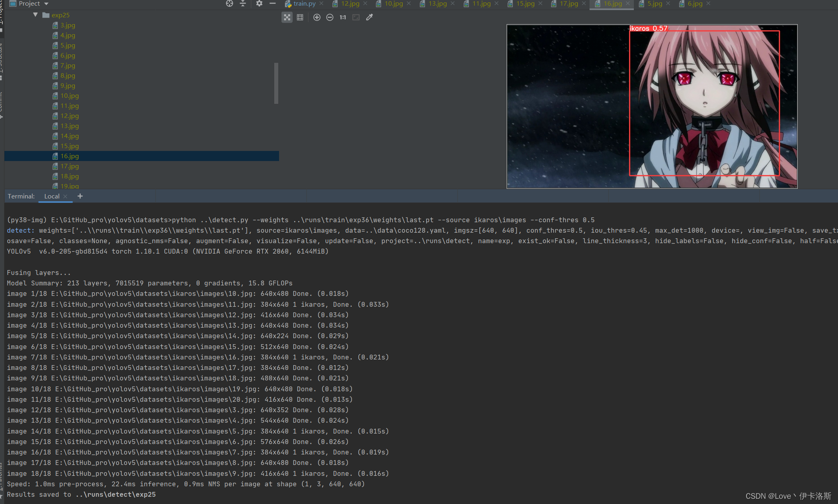Screen dimensions: 838x504
Task: Close the Local terminal session
Action: point(65,196)
